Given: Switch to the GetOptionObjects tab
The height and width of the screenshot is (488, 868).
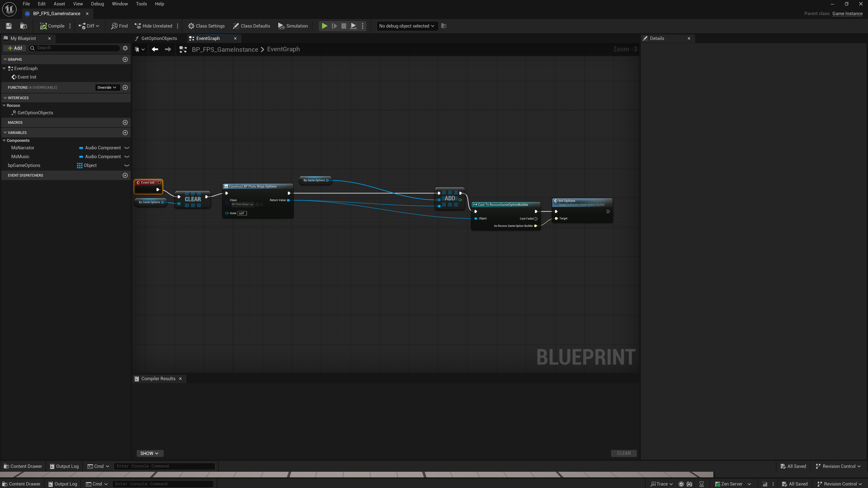Looking at the screenshot, I should [x=159, y=38].
